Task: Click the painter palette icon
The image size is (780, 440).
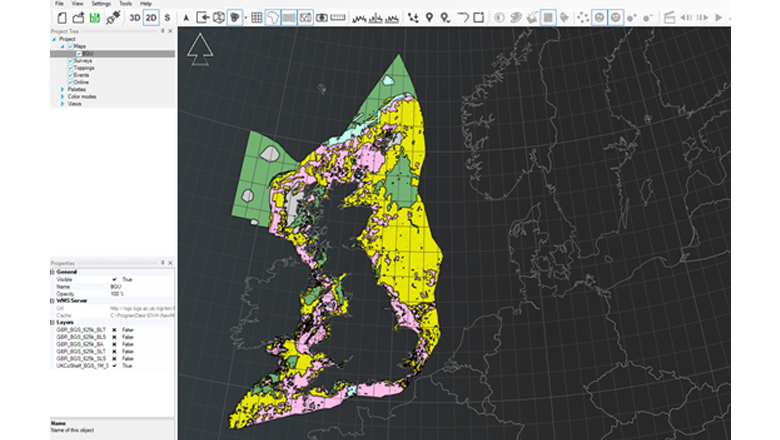Action: (x=516, y=18)
